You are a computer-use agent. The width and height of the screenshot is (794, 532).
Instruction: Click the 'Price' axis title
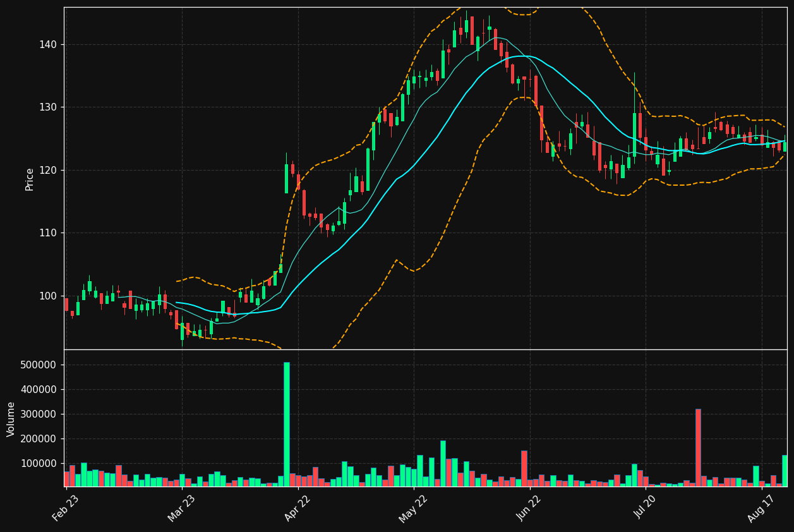click(x=30, y=179)
